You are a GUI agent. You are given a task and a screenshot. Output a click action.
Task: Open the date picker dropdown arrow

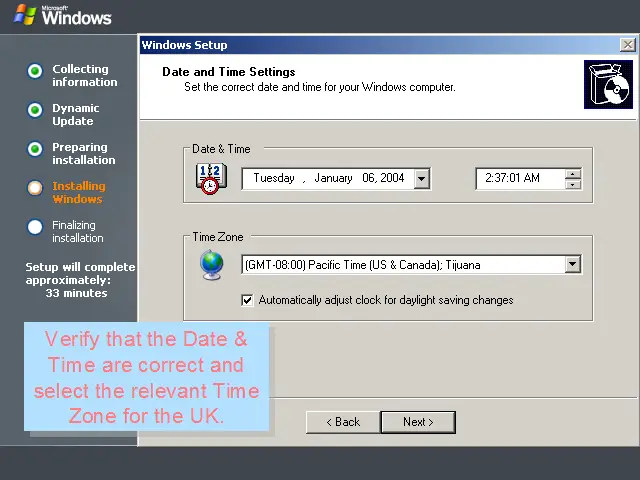pos(421,179)
